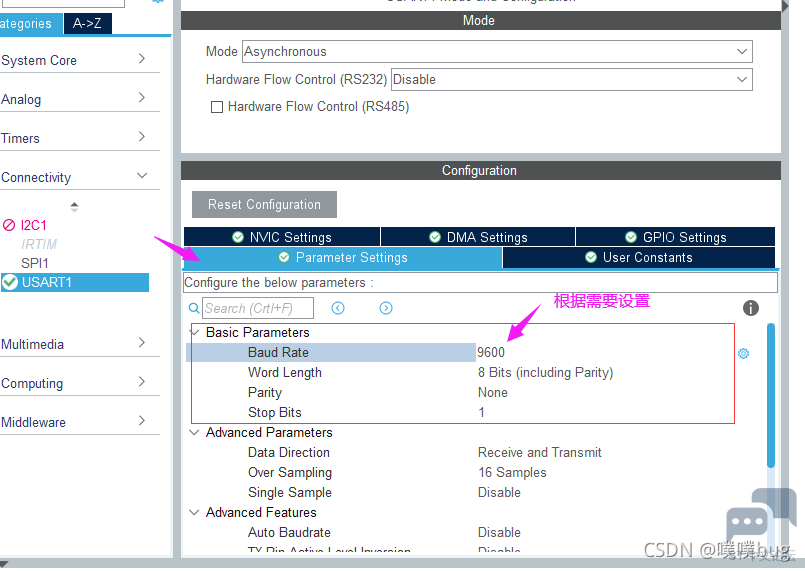This screenshot has width=805, height=571.
Task: Collapse the Advanced Features group
Action: click(195, 512)
